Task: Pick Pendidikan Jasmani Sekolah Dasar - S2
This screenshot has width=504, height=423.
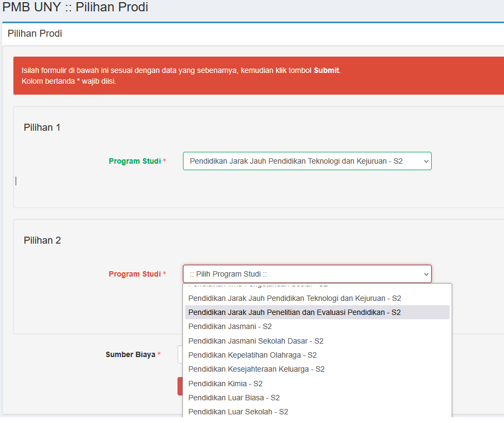Action: point(256,341)
